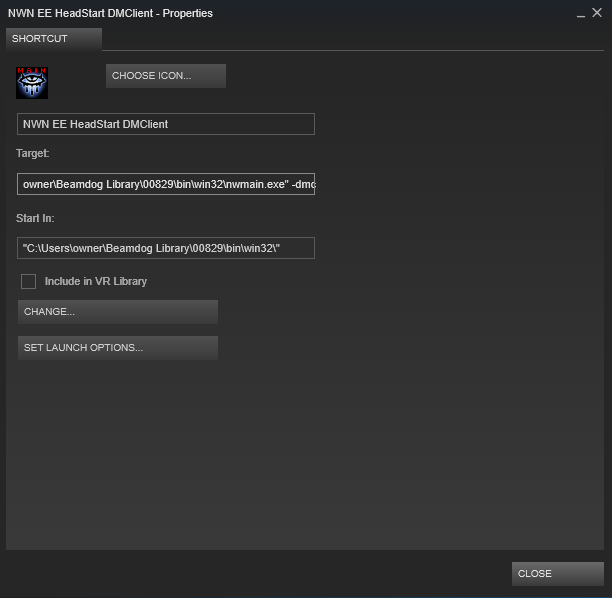Screen dimensions: 612x598
Task: Edit the shortcut name field
Action: 166,124
